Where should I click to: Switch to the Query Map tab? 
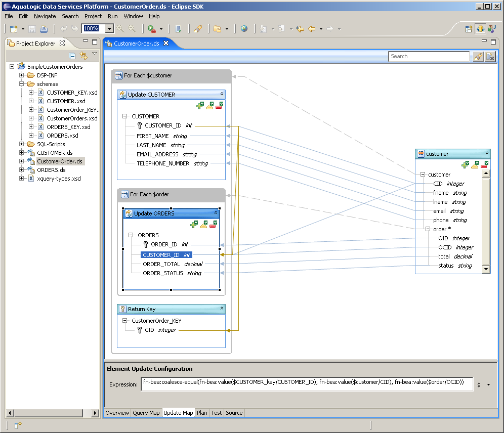point(146,413)
